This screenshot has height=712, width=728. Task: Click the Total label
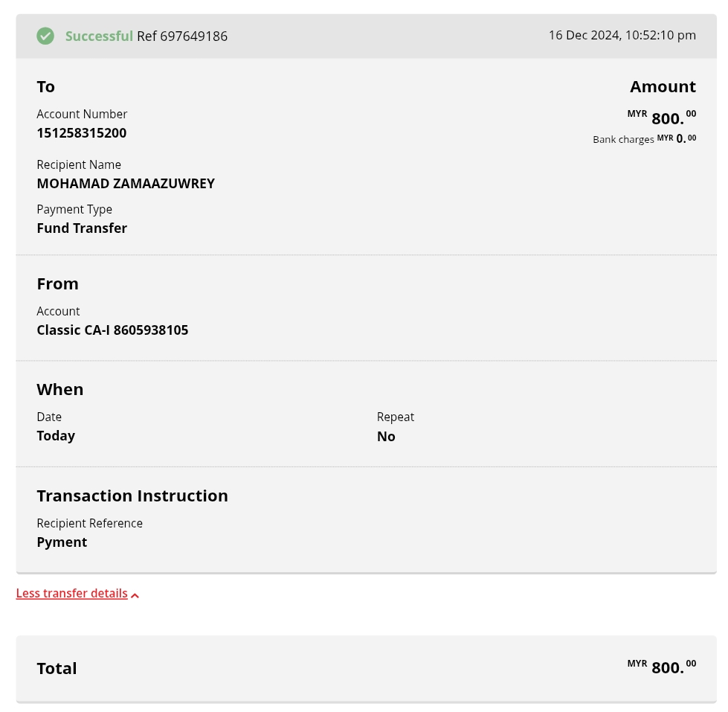pyautogui.click(x=57, y=668)
